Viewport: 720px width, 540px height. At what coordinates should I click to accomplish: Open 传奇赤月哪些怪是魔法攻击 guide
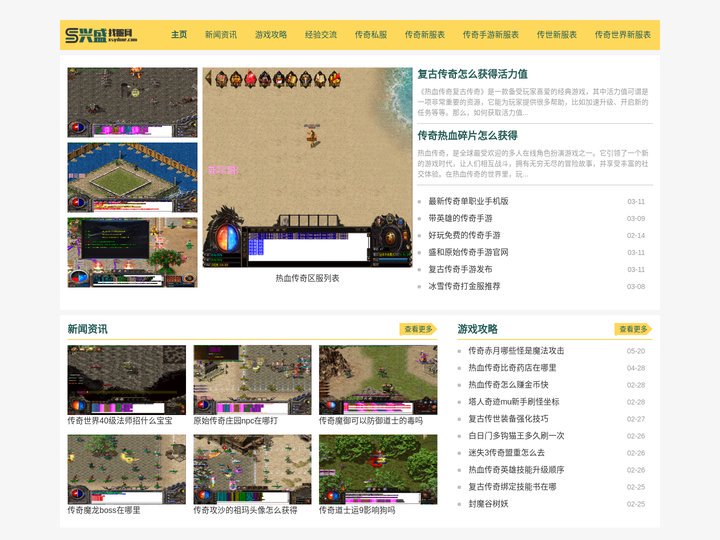(516, 351)
